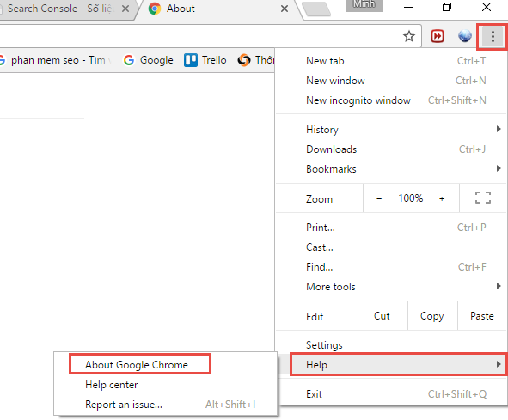This screenshot has width=508, height=420.
Task: Open the Google bookmark
Action: (x=149, y=60)
